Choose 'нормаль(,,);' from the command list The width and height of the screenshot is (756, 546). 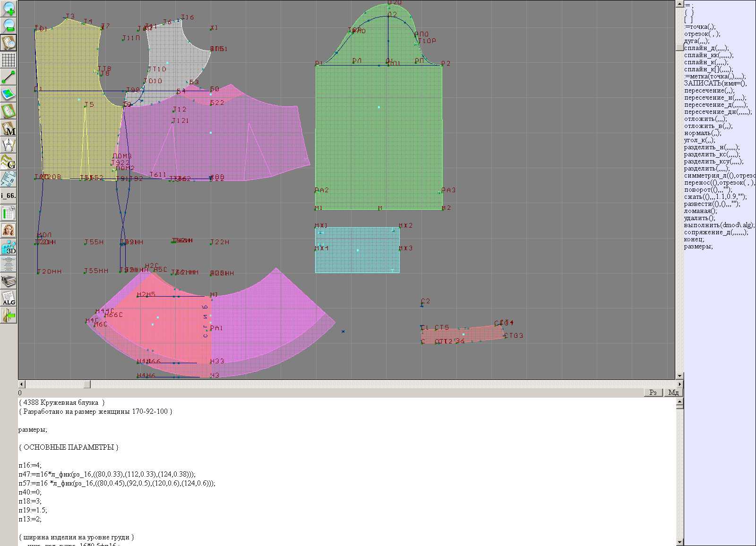click(x=704, y=133)
